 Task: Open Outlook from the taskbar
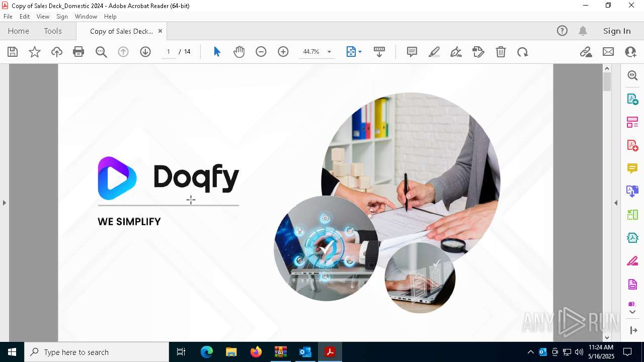point(305,352)
